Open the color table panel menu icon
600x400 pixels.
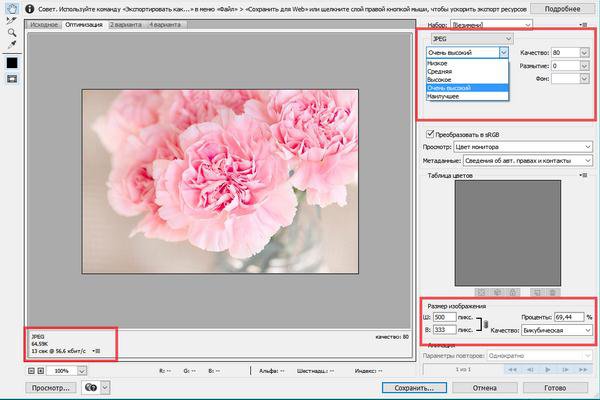583,174
